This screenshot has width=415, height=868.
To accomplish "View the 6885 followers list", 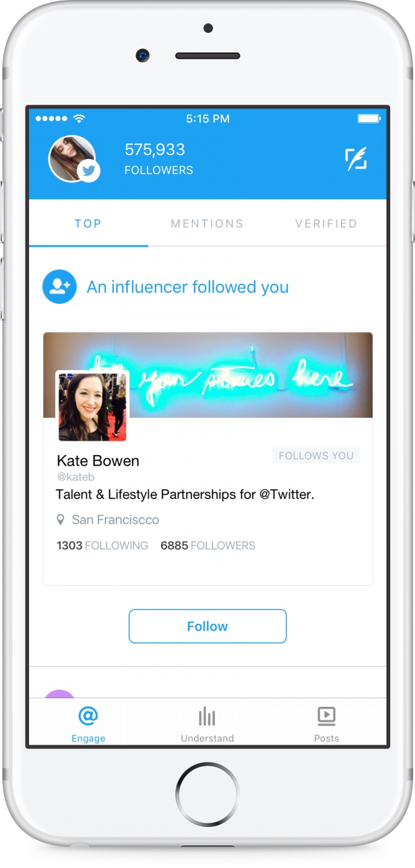I will pos(207,546).
